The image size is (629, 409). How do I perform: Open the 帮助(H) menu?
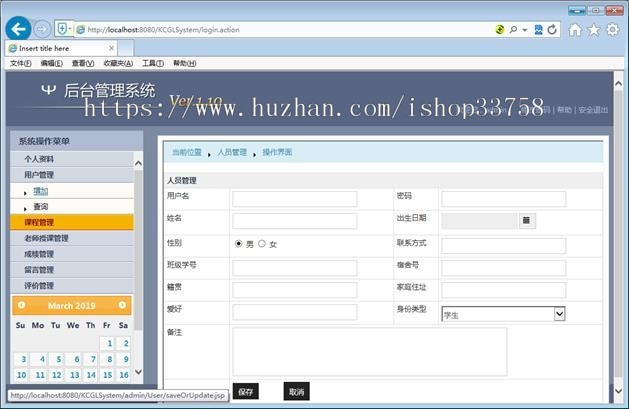[185, 63]
